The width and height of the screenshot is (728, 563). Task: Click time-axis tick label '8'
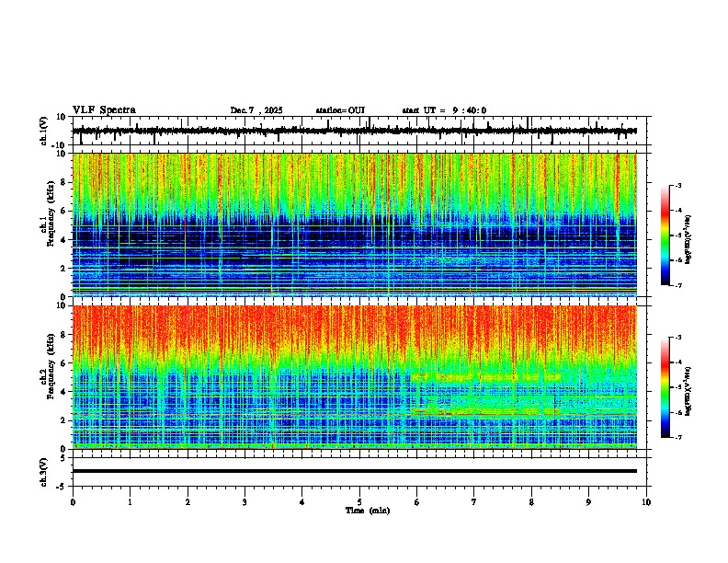coord(531,502)
